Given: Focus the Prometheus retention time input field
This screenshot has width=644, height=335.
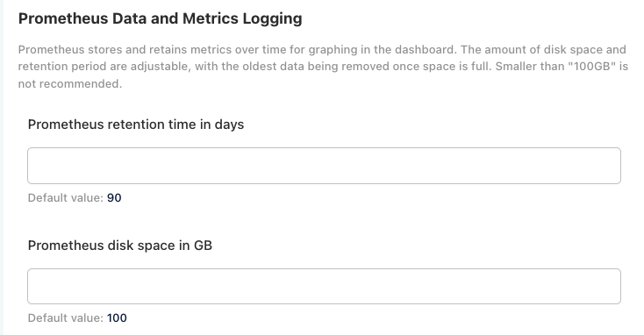Looking at the screenshot, I should (x=324, y=166).
